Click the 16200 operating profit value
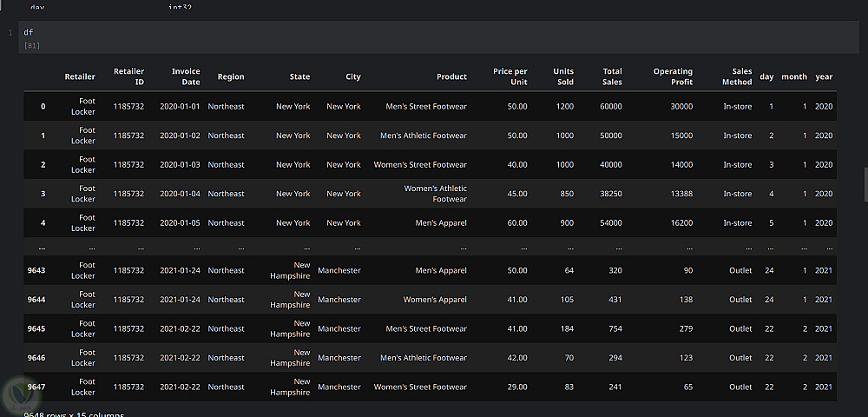868x417 pixels. (x=681, y=223)
